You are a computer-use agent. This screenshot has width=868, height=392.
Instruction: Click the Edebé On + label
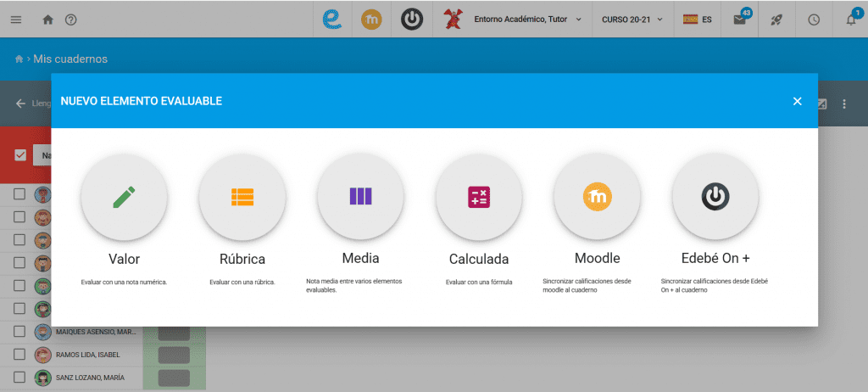715,258
